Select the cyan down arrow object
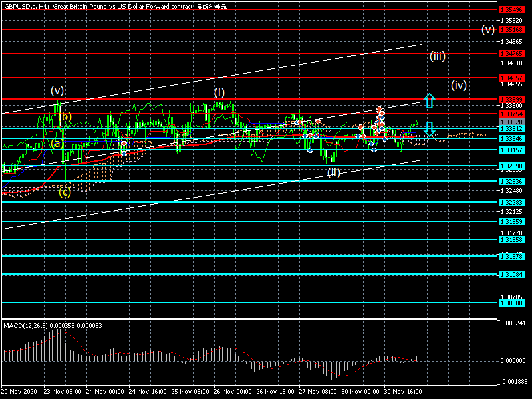The height and width of the screenshot is (399, 532). 430,129
